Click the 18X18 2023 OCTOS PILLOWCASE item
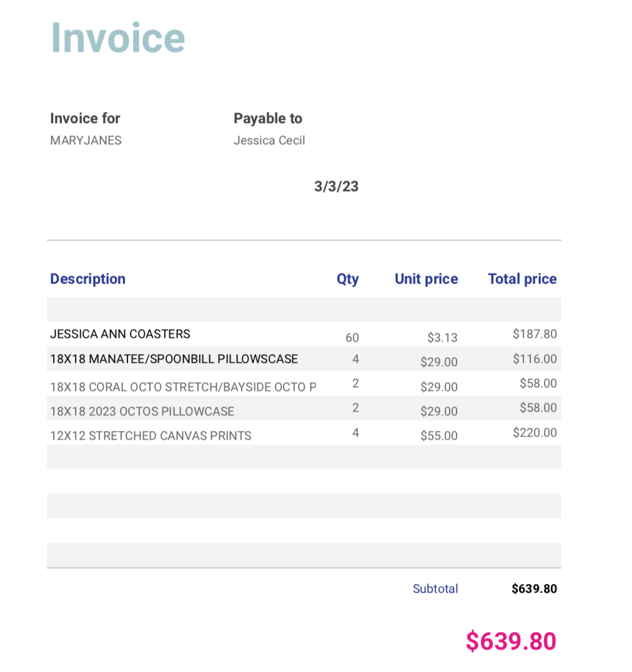The image size is (632, 672). (142, 412)
